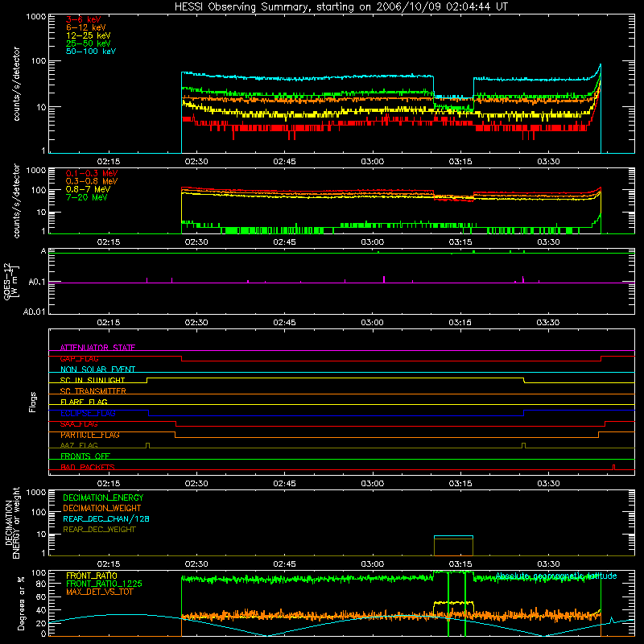
Task: Select the SC_IN_SUNLIGHT flag label
Action: pos(93,380)
